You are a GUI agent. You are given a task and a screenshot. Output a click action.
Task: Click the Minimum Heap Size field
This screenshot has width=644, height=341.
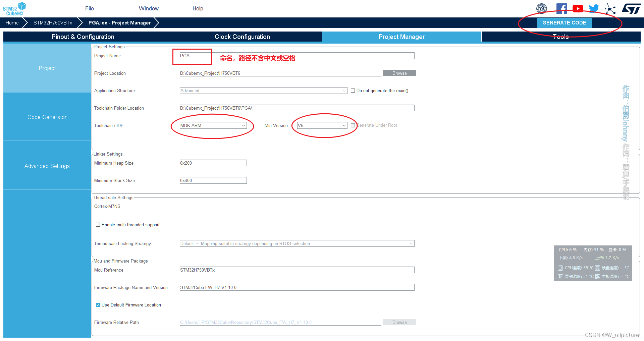click(213, 163)
